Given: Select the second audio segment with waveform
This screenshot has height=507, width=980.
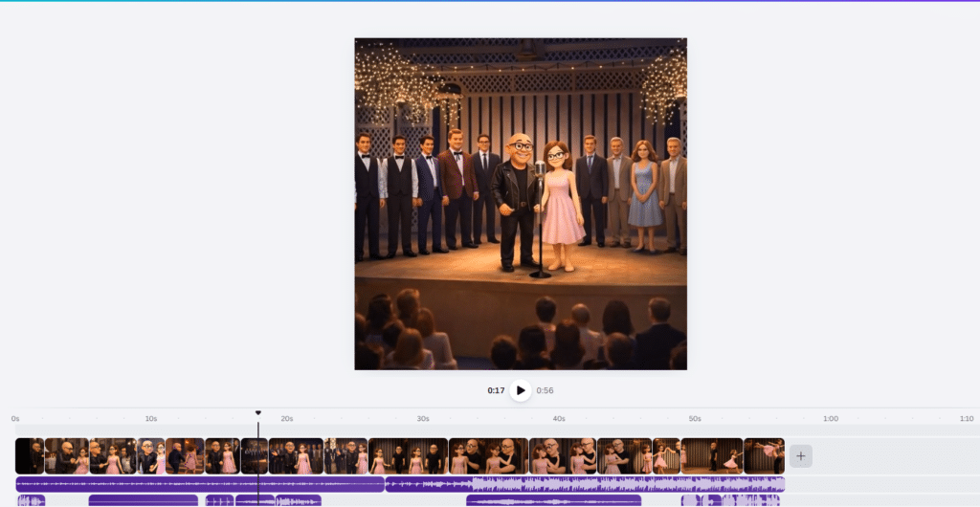Looking at the screenshot, I should tap(585, 484).
